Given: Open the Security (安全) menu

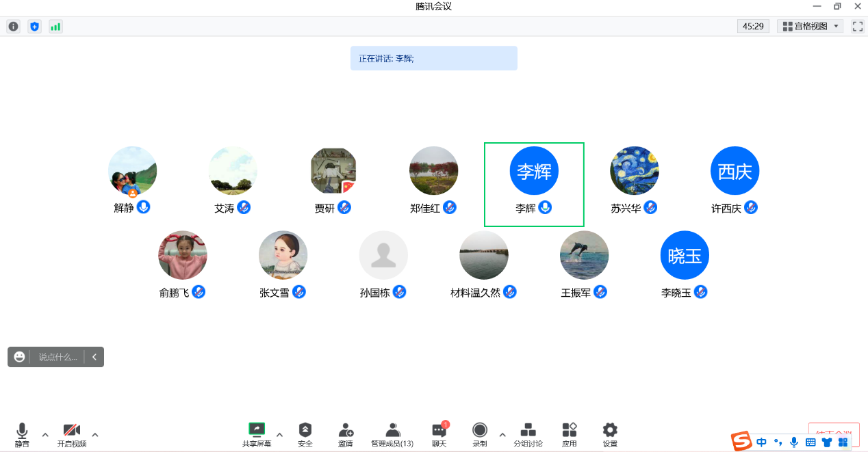Looking at the screenshot, I should coord(305,434).
